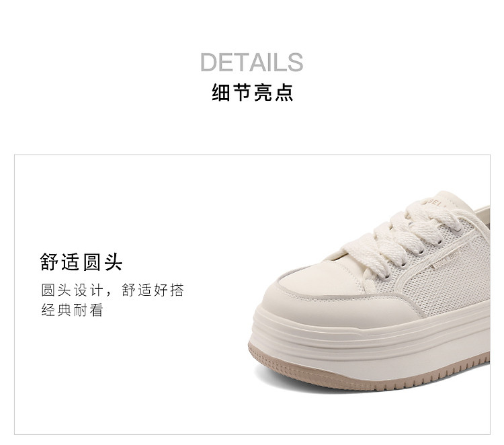504x445 pixels.
Task: Select the 圆头设计，舒适好搭 description line
Action: click(x=112, y=290)
